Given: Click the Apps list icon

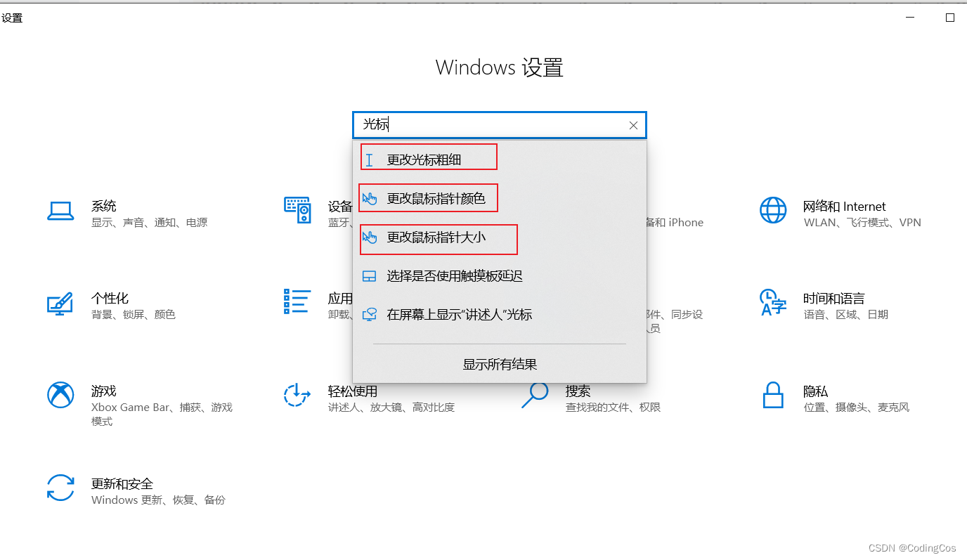Looking at the screenshot, I should [x=297, y=301].
